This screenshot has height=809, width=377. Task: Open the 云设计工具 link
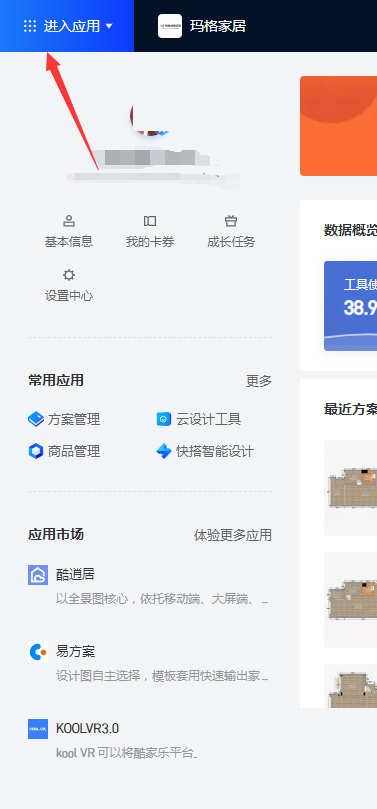coord(208,419)
